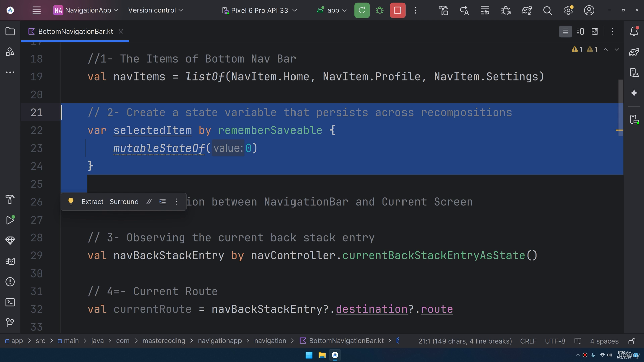Screen dimensions: 644x362
Task: Open Search Everywhere magnifier
Action: click(547, 10)
